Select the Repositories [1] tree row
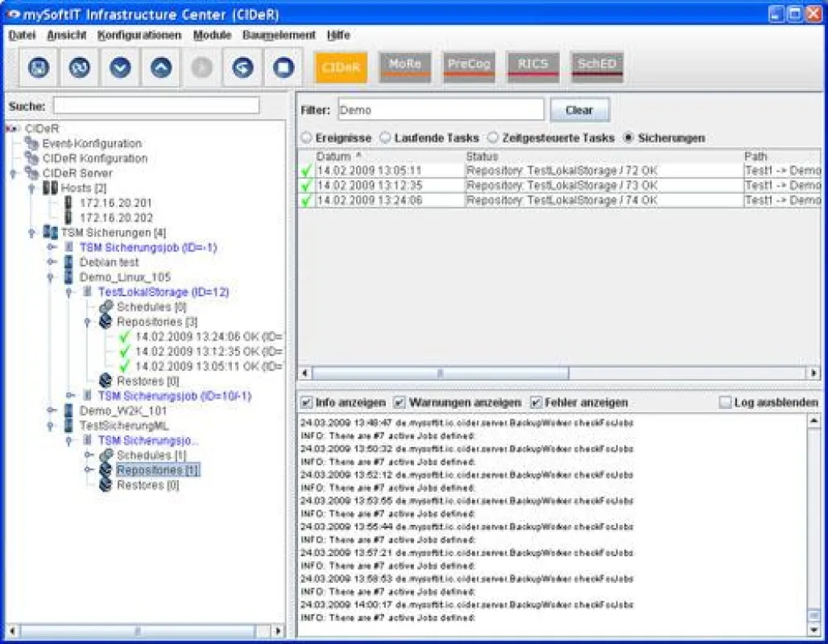The height and width of the screenshot is (644, 828). 157,469
